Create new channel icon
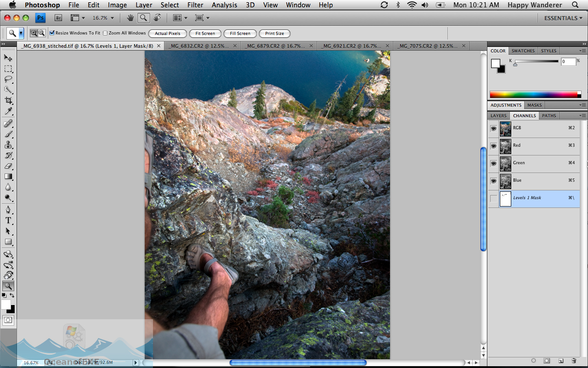 coord(560,361)
